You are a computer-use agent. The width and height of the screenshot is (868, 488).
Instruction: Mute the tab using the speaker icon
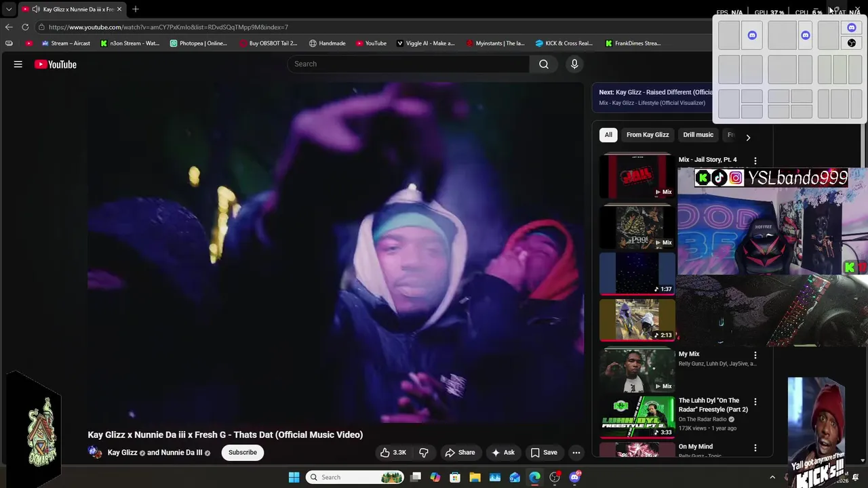pyautogui.click(x=36, y=9)
